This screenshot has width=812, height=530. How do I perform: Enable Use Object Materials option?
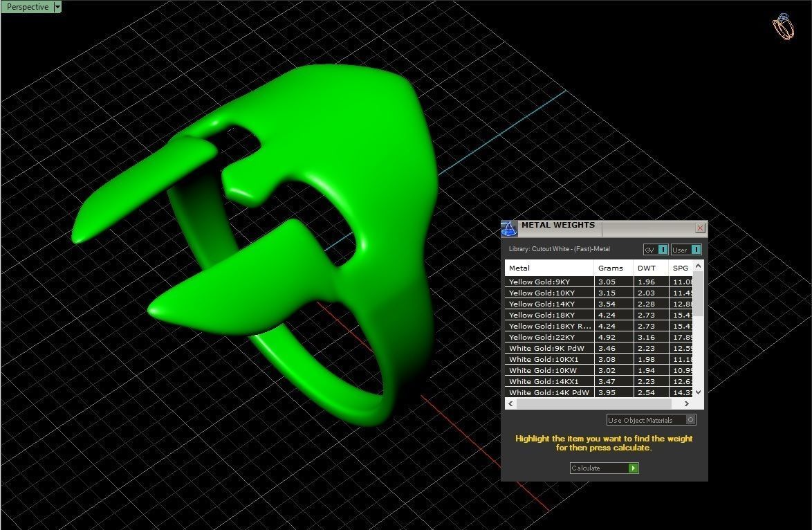point(651,420)
